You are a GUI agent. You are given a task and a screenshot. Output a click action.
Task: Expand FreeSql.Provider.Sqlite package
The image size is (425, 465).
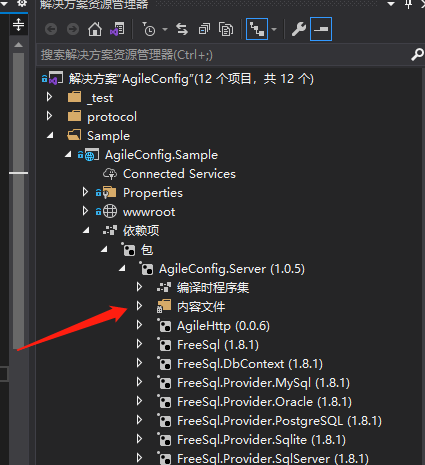140,439
